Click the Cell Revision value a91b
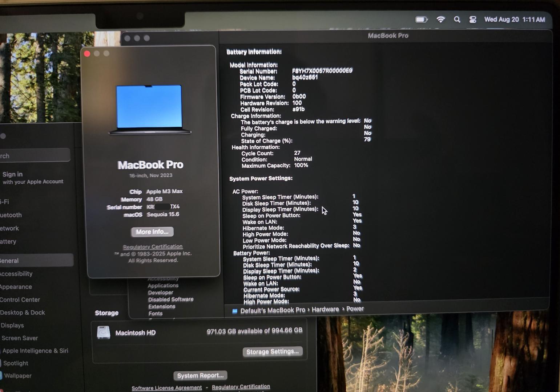Viewport: 560px width, 392px height. click(298, 109)
